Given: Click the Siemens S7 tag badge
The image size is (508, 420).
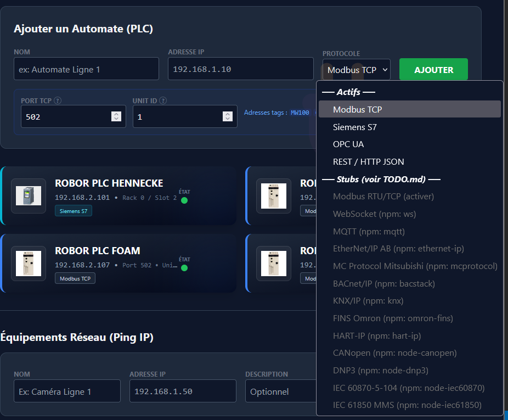Looking at the screenshot, I should coord(74,211).
